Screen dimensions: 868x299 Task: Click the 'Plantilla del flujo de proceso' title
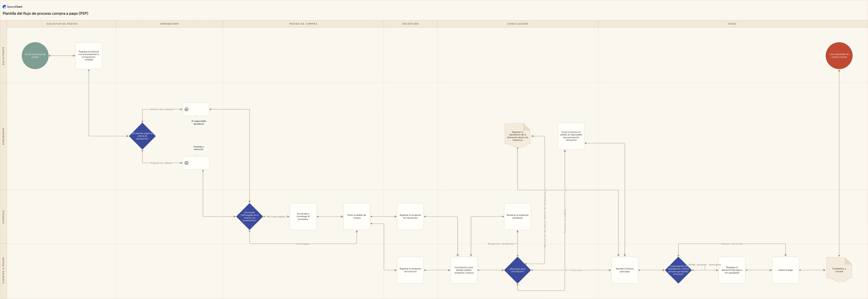[x=46, y=14]
